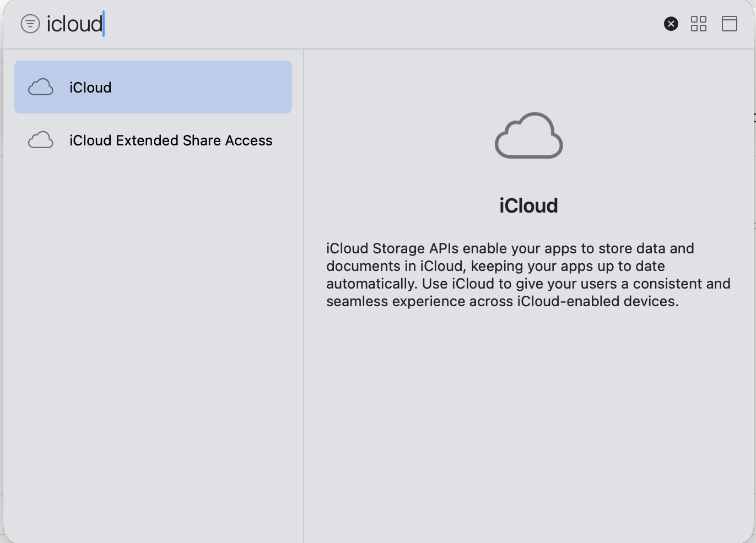
Task: Click the large cloud icon in the detail pane
Action: [x=528, y=135]
